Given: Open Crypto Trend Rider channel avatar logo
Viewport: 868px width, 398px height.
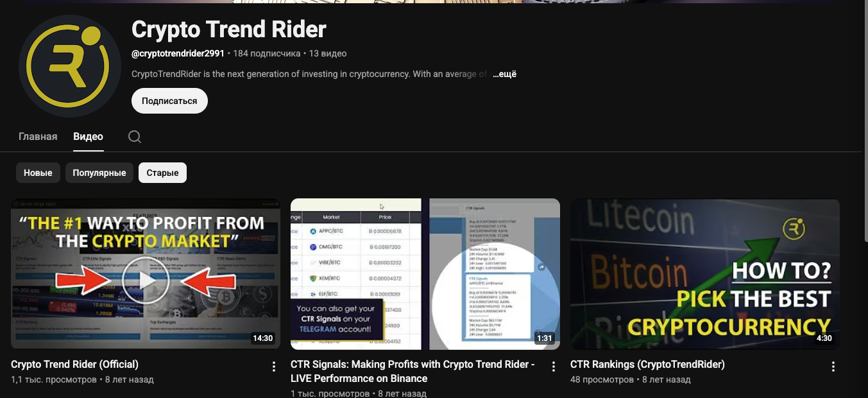Looking at the screenshot, I should [x=70, y=67].
